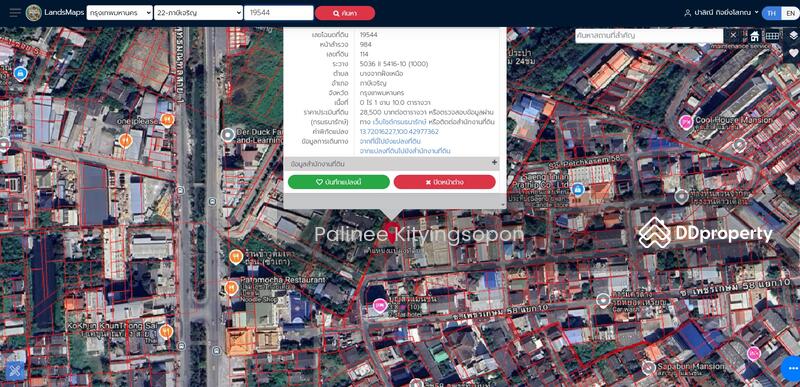Clear the place search with the X icon
The width and height of the screenshot is (800, 387).
point(733,35)
